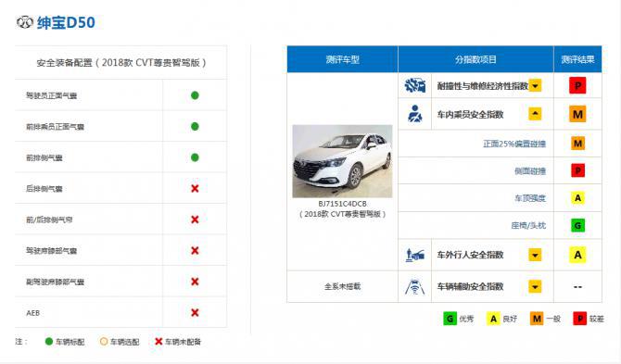Screen dimensions: 621x364
Task: Click the green G legend swatch 优秀
Action: pos(450,319)
